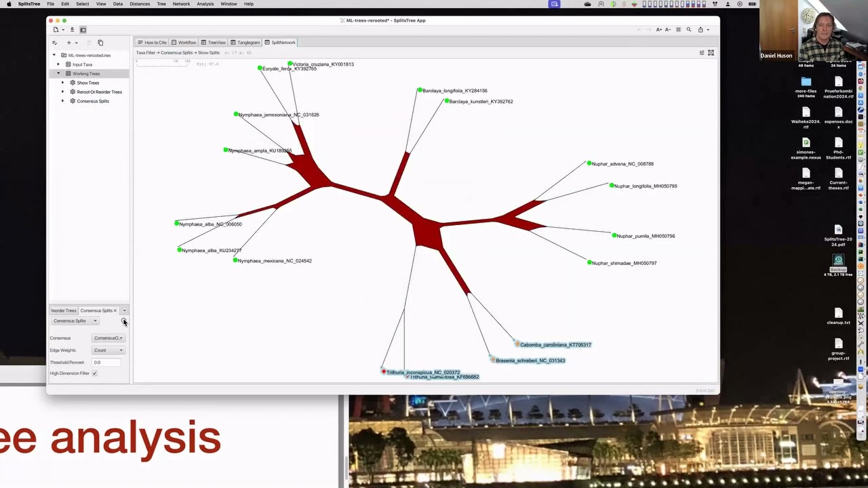
Task: Click the Working Trees data node icon
Action: click(68, 73)
